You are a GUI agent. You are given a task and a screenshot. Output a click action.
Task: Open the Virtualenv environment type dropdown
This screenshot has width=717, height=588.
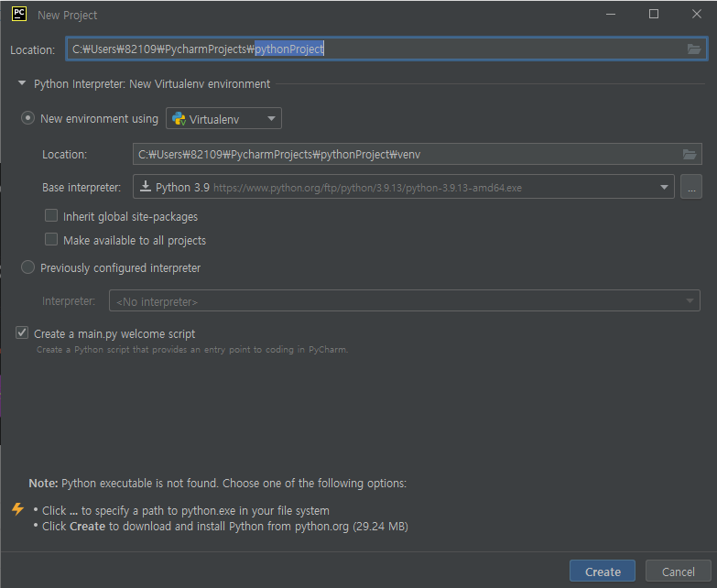point(223,118)
